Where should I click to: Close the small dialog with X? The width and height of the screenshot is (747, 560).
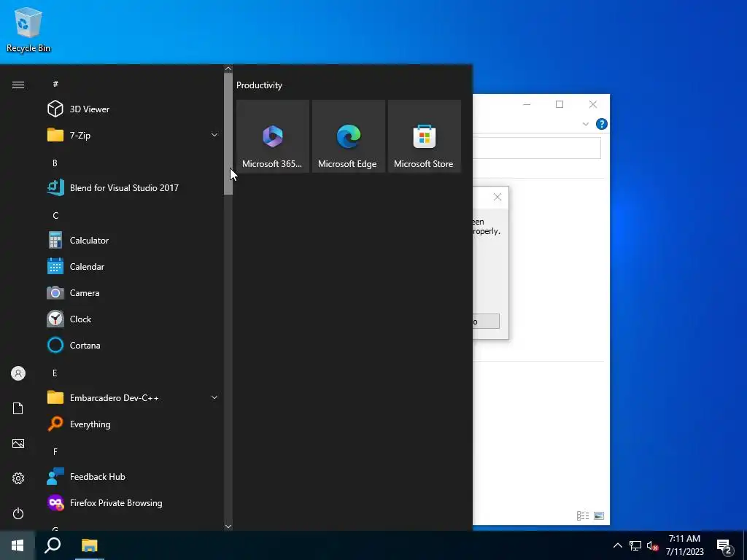click(x=498, y=197)
